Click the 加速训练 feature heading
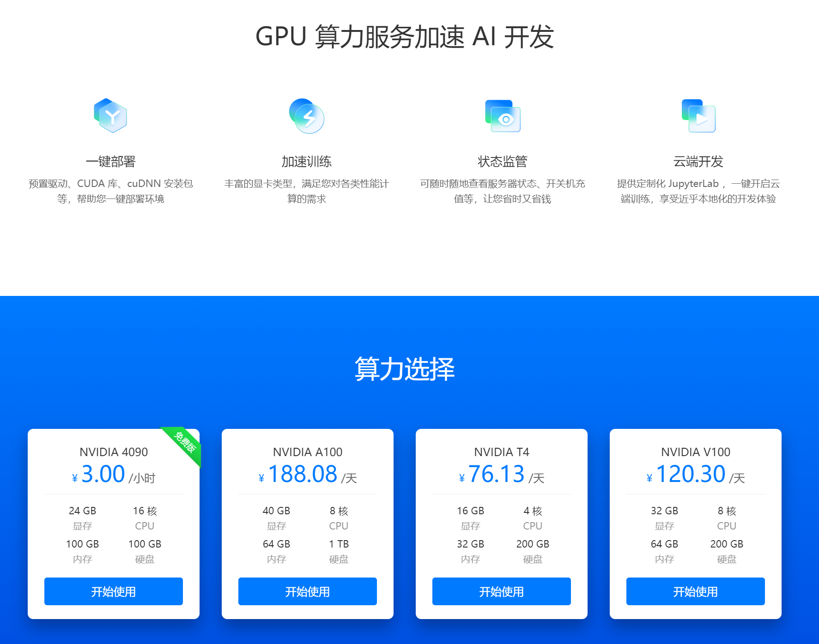Viewport: 819px width, 644px height. click(307, 162)
